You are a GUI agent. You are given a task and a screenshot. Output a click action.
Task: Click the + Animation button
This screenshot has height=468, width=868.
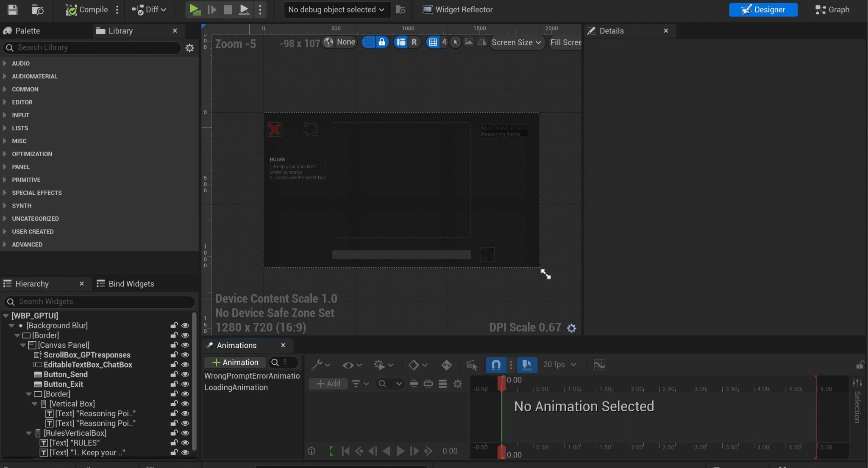click(x=235, y=363)
